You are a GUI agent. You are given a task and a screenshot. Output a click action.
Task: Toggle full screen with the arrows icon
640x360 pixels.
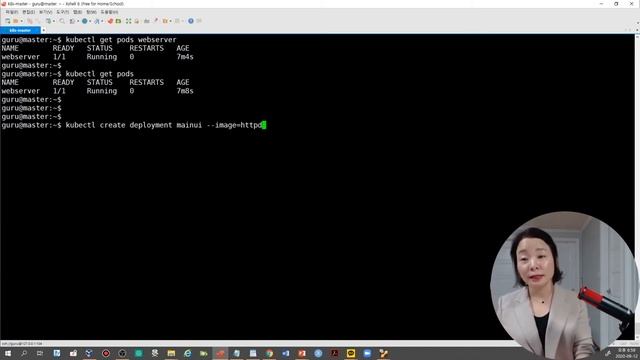coord(128,21)
